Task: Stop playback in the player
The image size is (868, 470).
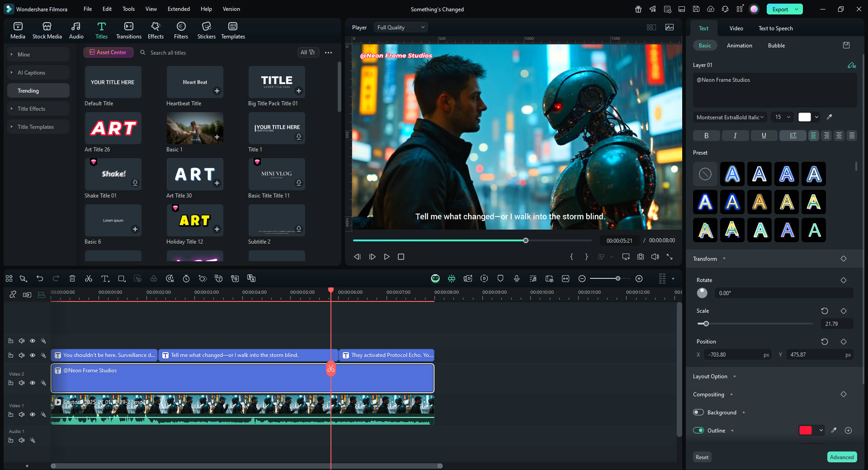Action: tap(401, 257)
